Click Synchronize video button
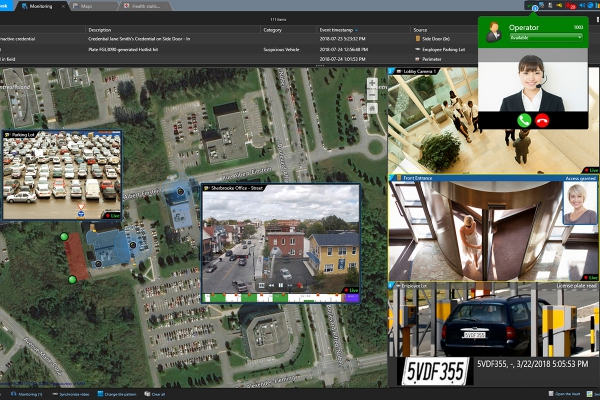Image resolution: width=600 pixels, height=400 pixels. click(x=70, y=394)
